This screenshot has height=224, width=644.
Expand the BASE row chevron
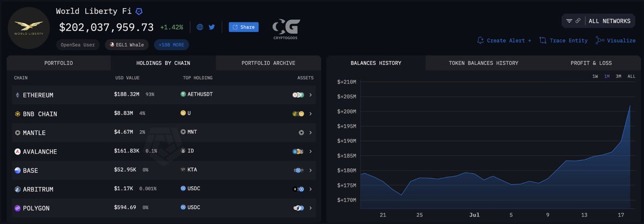click(311, 170)
